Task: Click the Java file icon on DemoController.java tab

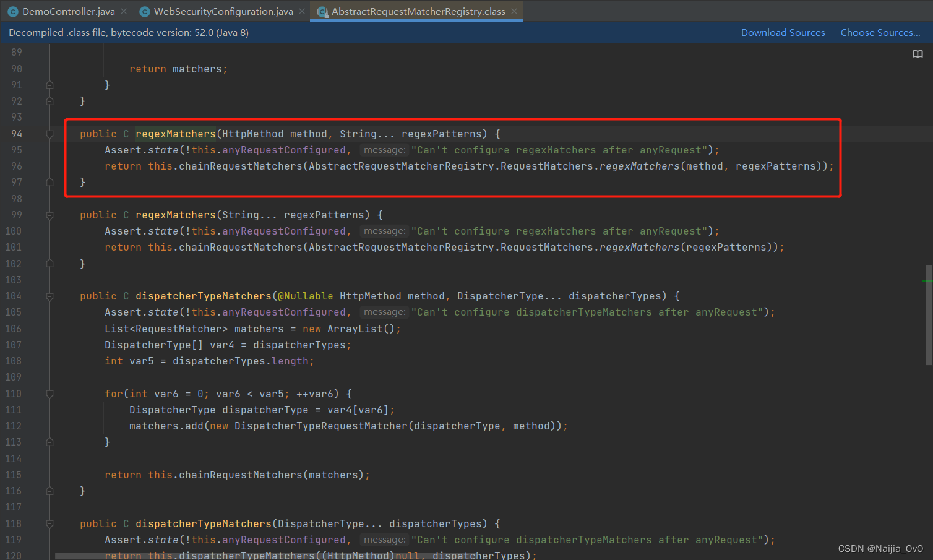Action: pos(14,11)
